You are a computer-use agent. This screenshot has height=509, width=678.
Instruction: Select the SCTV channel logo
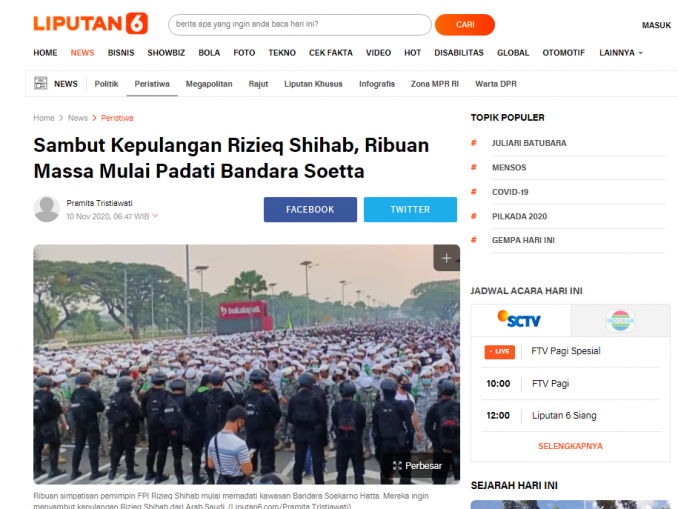tap(519, 320)
